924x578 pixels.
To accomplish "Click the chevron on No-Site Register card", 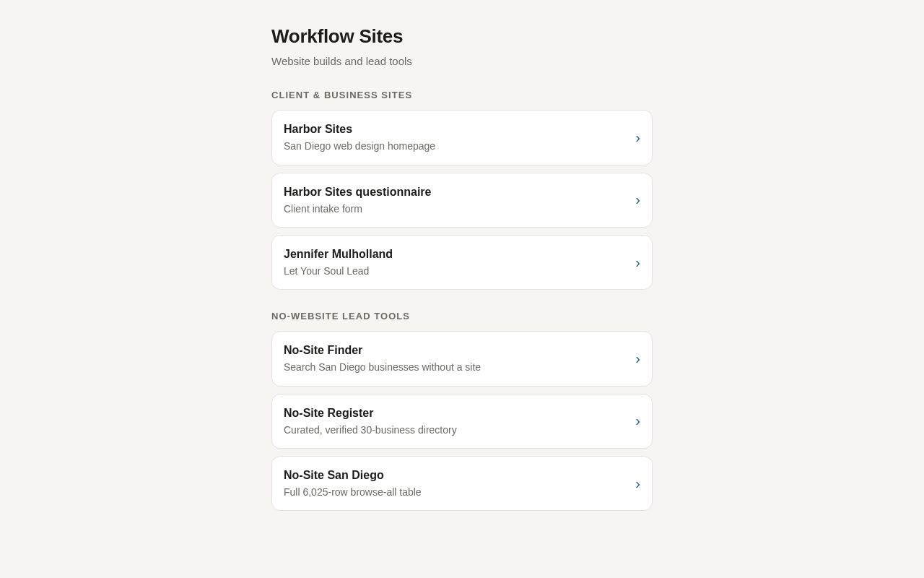I will (637, 421).
